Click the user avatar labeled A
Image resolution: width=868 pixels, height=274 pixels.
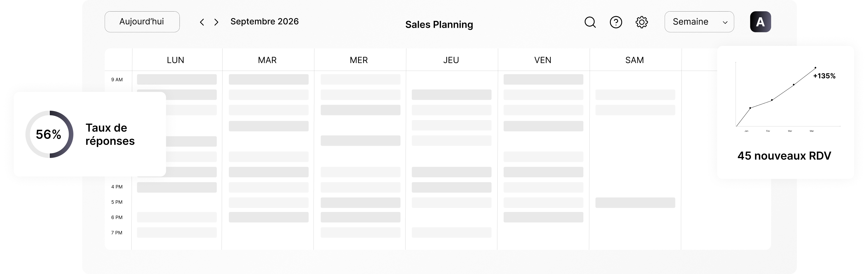760,22
